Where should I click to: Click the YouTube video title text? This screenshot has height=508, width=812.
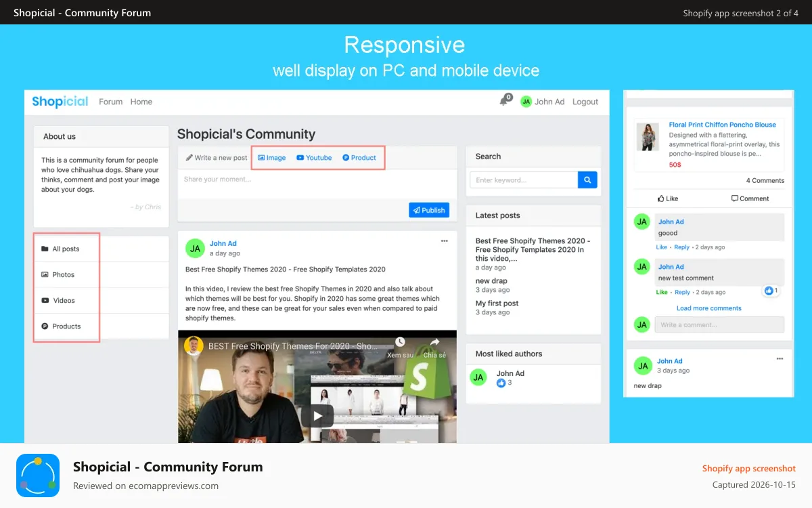point(293,346)
